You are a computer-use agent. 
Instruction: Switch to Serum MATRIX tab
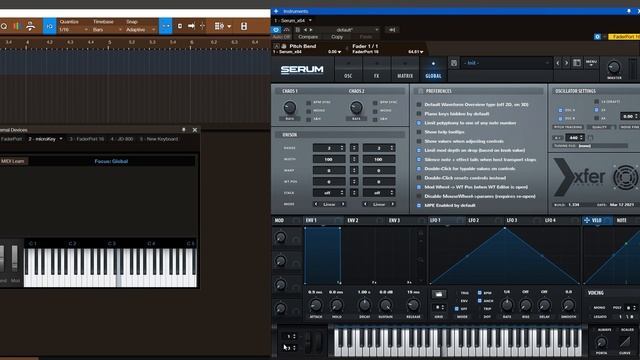405,69
